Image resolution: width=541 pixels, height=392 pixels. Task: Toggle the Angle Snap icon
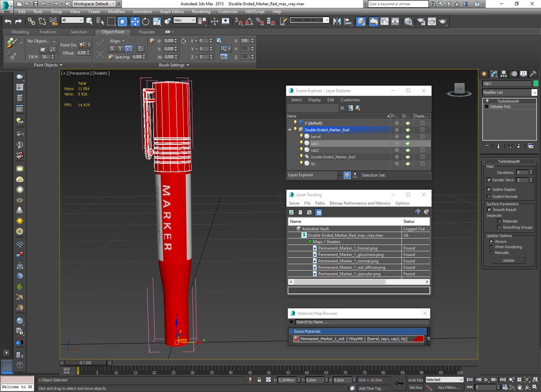(249, 21)
